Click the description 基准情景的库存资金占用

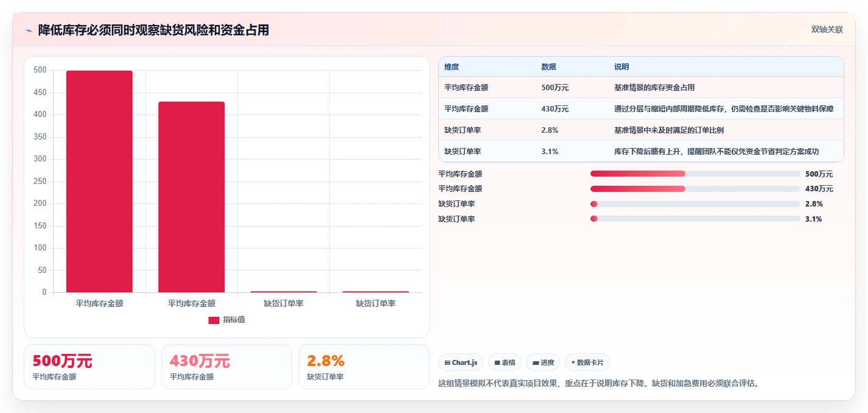click(x=654, y=88)
